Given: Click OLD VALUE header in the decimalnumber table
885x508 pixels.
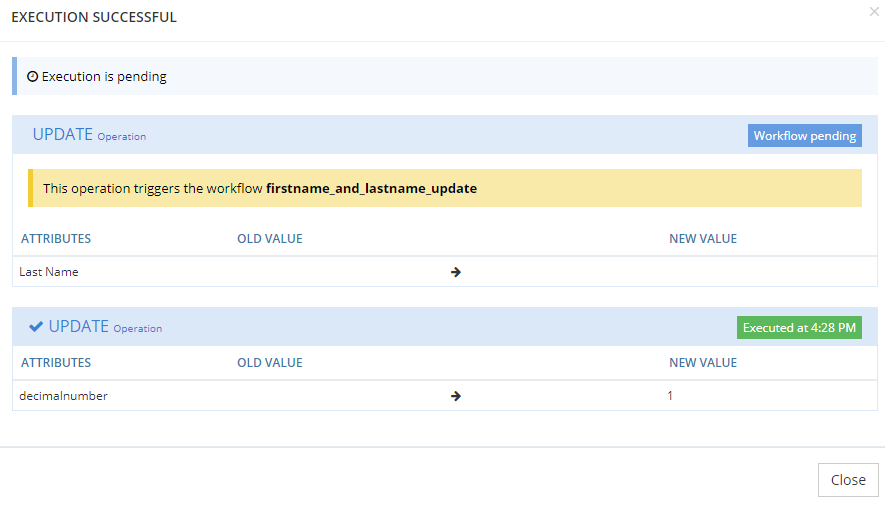Looking at the screenshot, I should click(269, 363).
